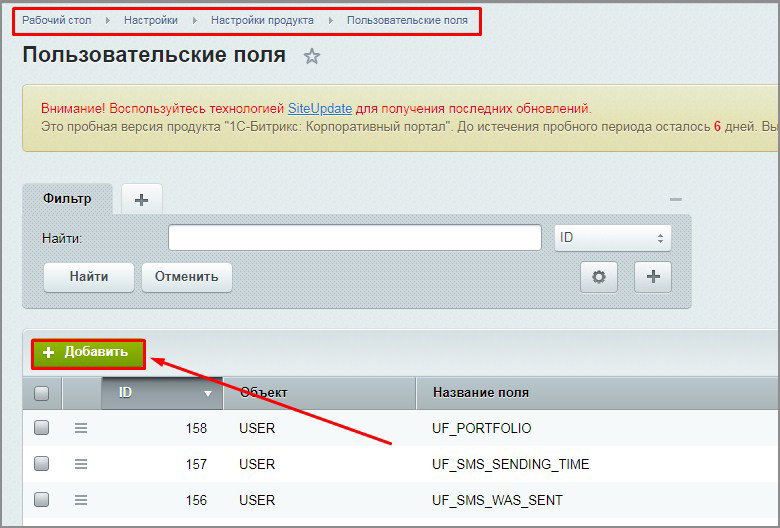Click the Найти button
Image resolution: width=780 pixels, height=528 pixels.
point(89,277)
